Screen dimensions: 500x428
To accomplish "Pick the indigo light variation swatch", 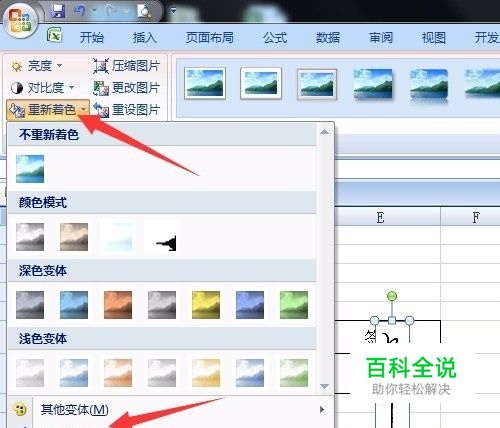I will click(x=250, y=373).
